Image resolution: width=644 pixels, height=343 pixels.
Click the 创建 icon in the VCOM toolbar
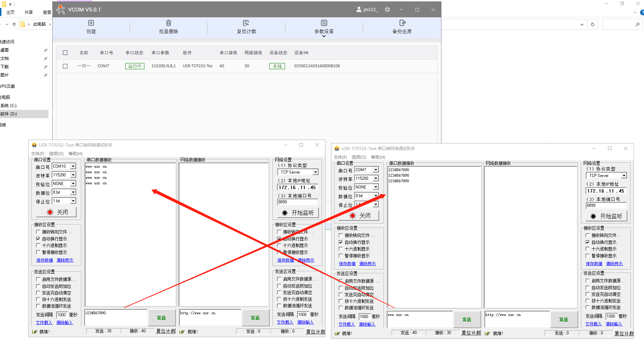[91, 23]
